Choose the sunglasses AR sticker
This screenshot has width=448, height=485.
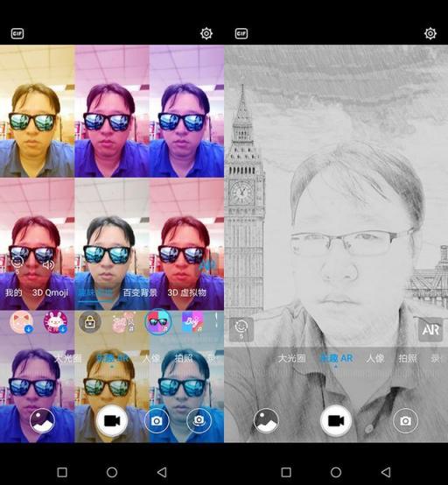click(x=158, y=322)
